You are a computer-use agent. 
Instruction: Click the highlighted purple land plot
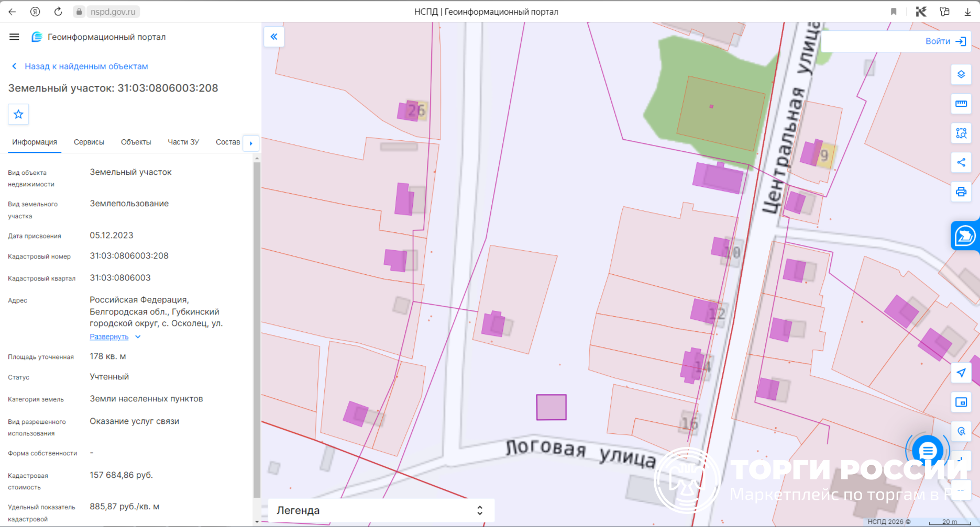(551, 407)
